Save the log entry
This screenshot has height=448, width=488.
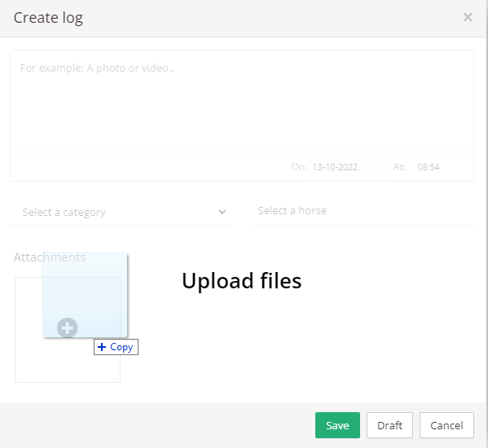(337, 425)
